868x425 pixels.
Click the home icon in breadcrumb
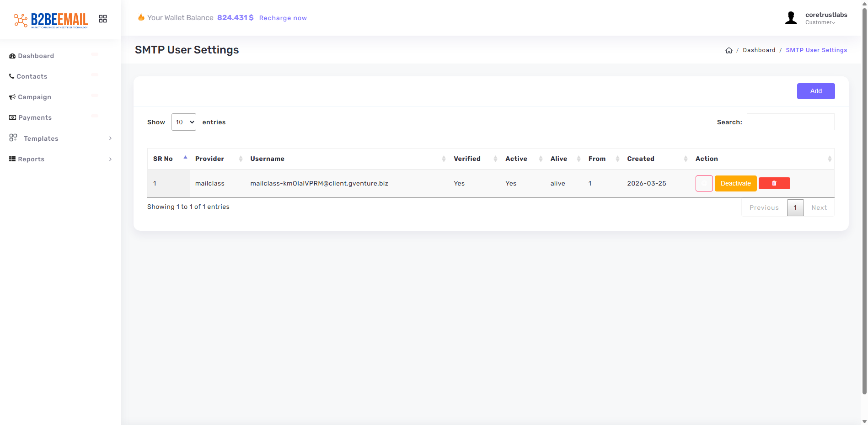[x=729, y=50]
